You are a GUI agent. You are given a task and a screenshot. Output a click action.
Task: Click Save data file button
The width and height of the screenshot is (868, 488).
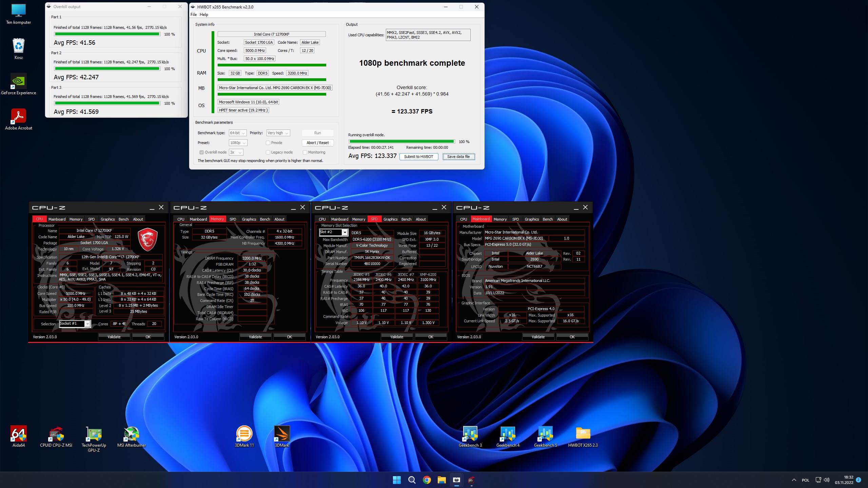458,157
